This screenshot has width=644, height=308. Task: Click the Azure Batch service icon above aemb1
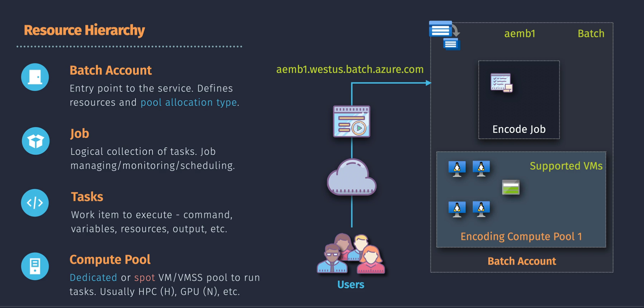445,35
